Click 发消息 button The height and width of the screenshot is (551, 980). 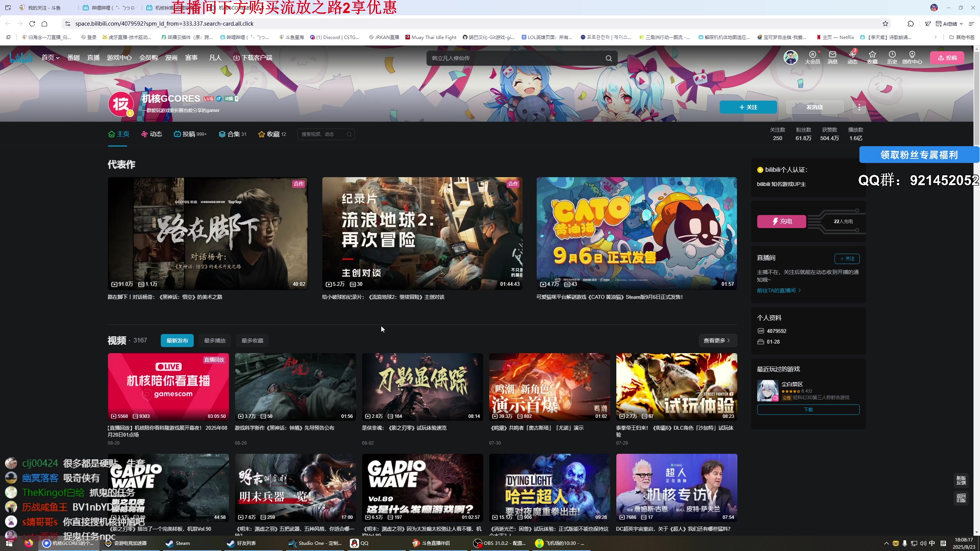(x=815, y=107)
